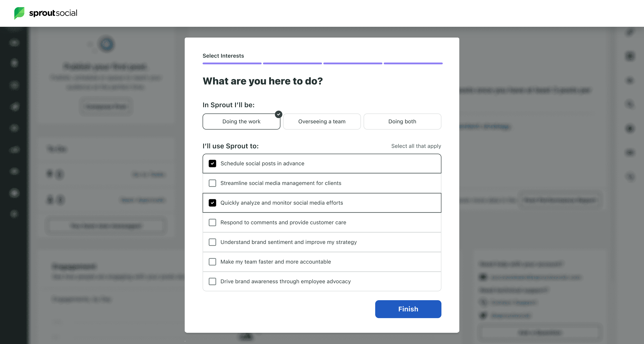Tick Understand brand sentiment and improve my strategy
The width and height of the screenshot is (644, 344).
tap(212, 242)
